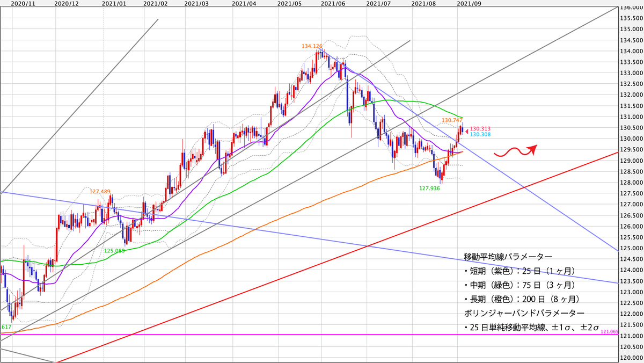Click the 130.000 price axis label

tap(632, 139)
